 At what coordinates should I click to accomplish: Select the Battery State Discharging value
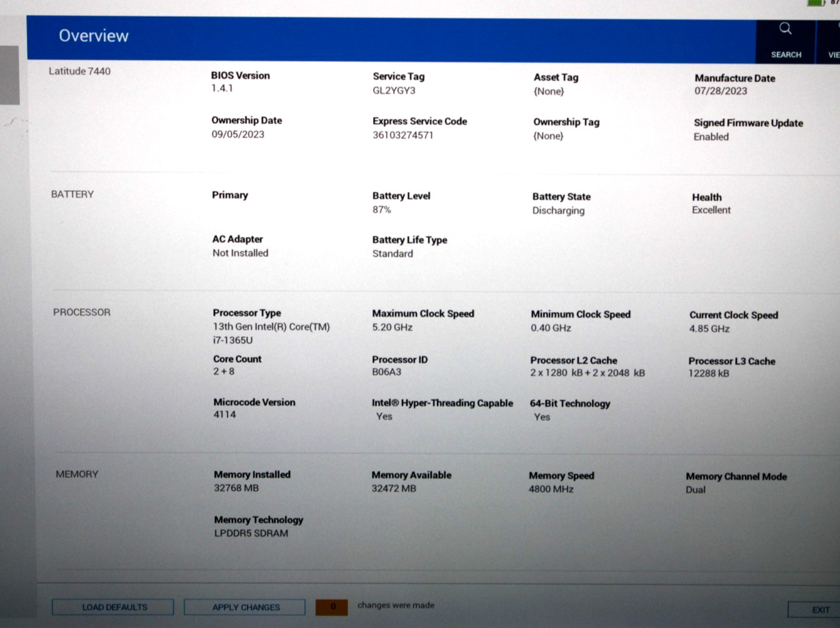[558, 210]
